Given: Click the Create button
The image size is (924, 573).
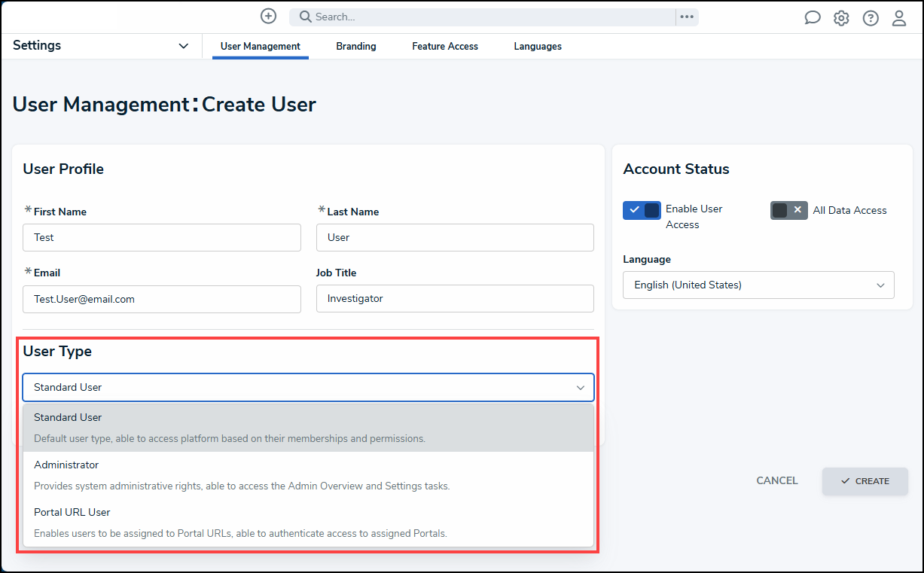Looking at the screenshot, I should click(865, 481).
